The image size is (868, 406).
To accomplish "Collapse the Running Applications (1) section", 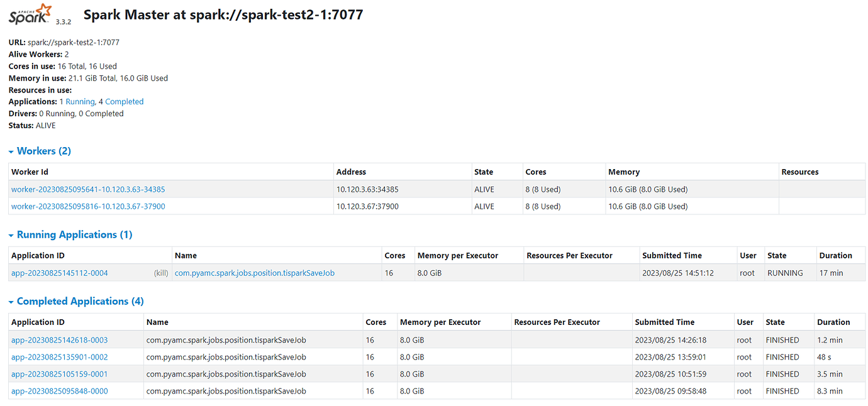I will [x=70, y=234].
